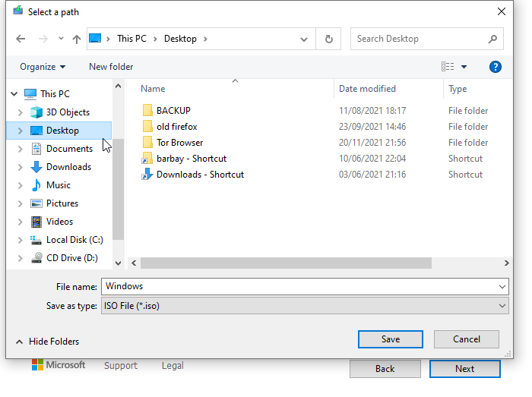
Task: Collapse the This PC tree node
Action: click(x=14, y=94)
